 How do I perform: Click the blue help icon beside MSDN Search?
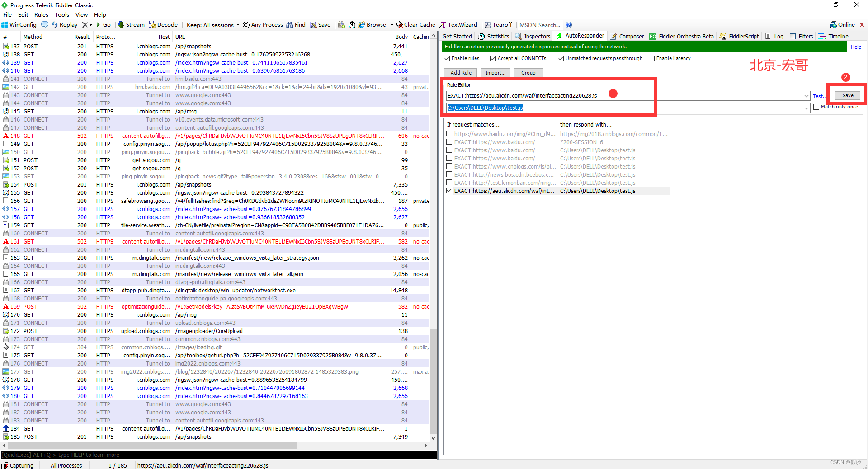tap(569, 25)
